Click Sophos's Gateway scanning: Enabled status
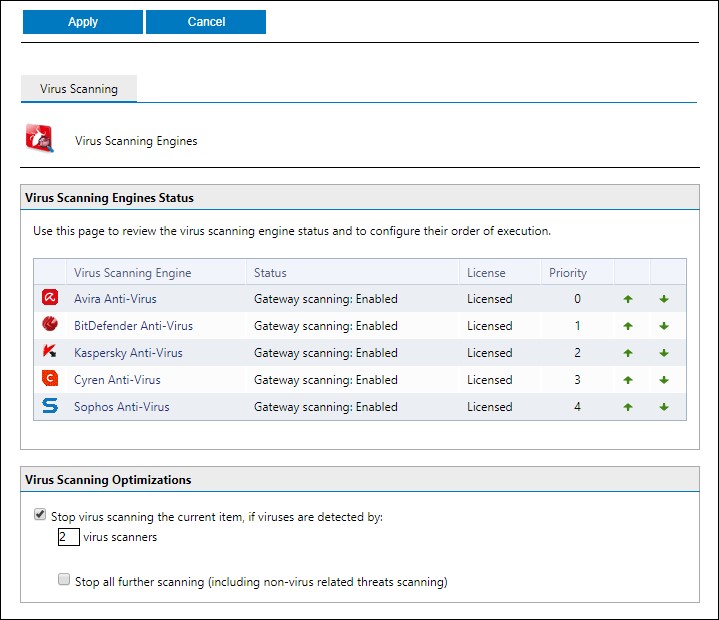 [x=326, y=407]
